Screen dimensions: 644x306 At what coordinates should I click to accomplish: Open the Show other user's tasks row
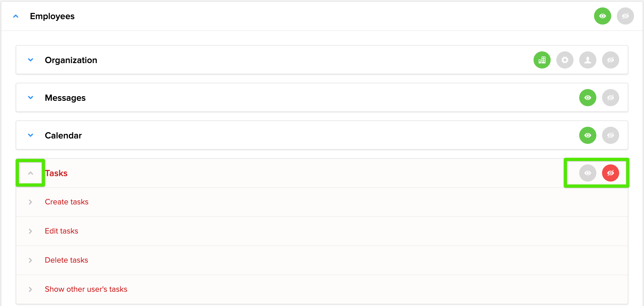(30, 289)
